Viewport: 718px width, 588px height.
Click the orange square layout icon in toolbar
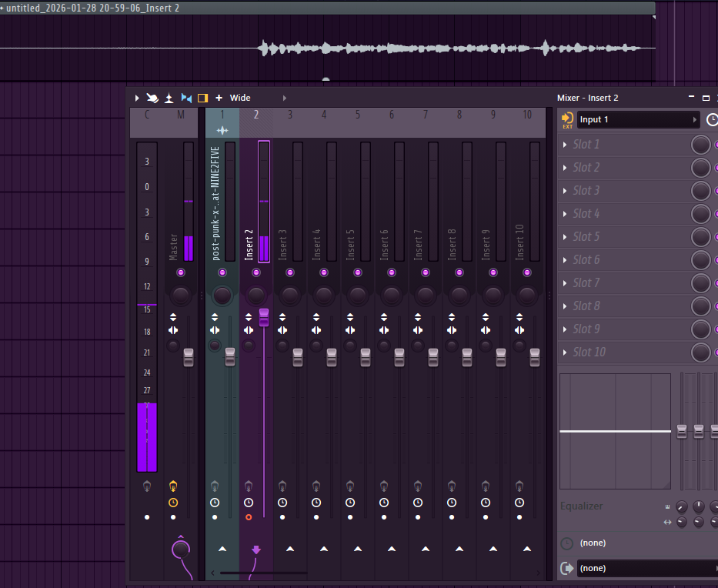point(203,98)
